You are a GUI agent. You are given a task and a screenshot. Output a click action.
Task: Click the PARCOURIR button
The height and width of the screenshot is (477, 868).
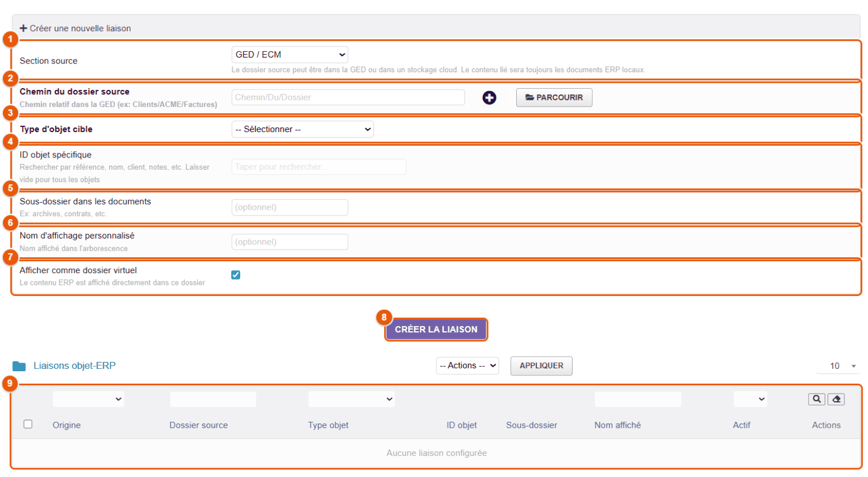554,98
